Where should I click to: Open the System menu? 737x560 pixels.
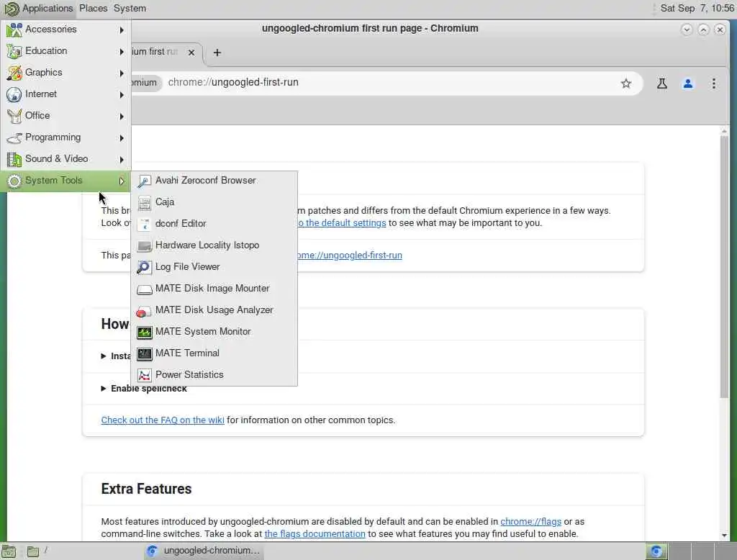pyautogui.click(x=130, y=9)
